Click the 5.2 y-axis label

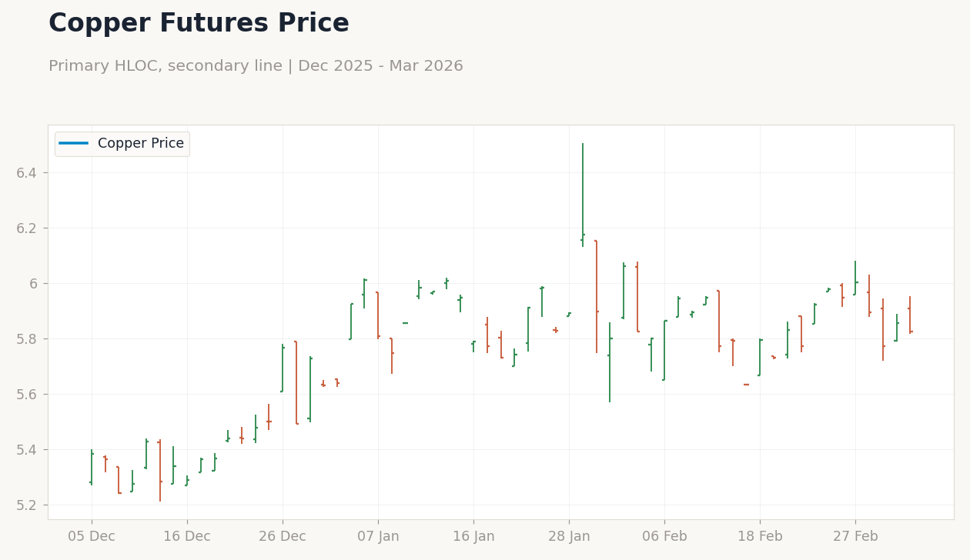27,505
